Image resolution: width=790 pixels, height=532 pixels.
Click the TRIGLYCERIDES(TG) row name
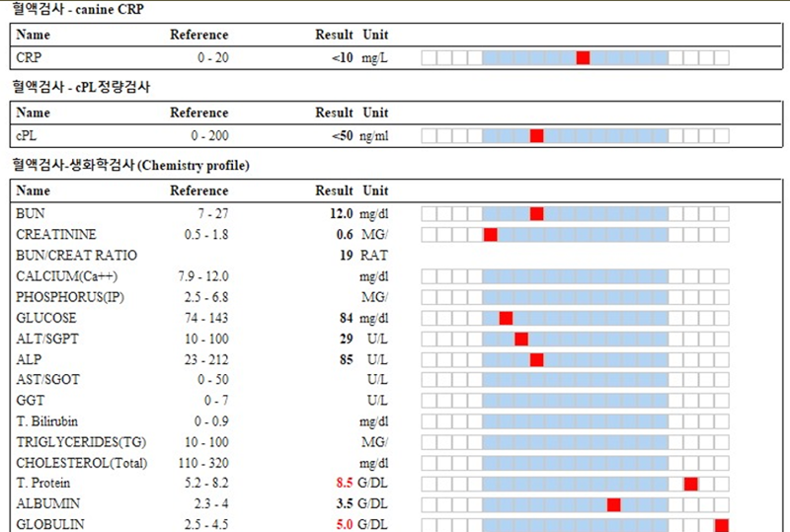click(81, 442)
